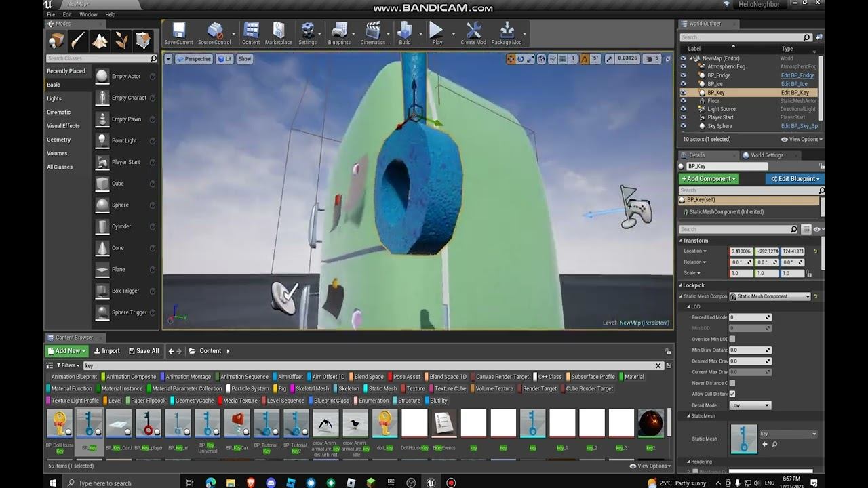
Task: Click the Forced Lod Mode value field
Action: point(750,317)
